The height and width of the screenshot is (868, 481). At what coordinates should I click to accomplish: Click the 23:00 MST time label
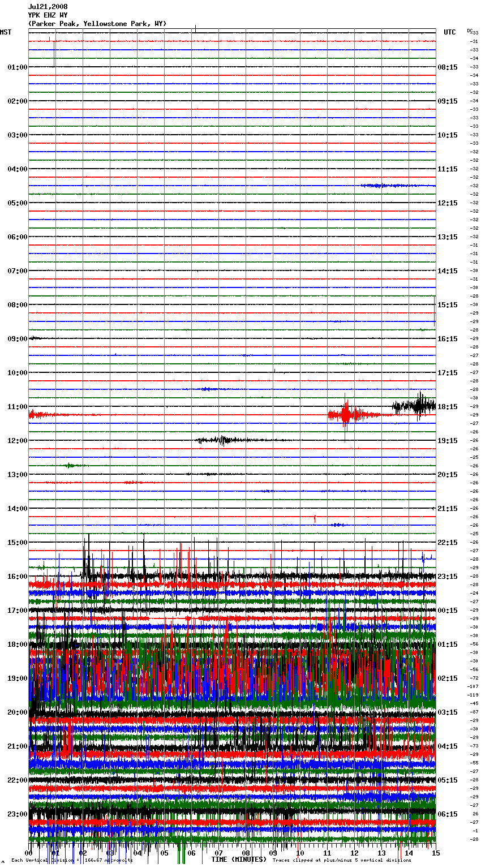click(18, 814)
